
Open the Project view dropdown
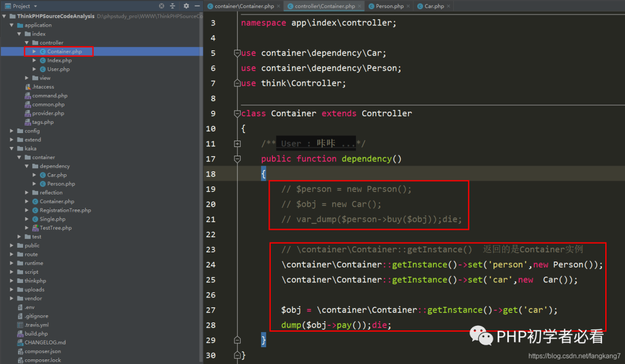(35, 6)
